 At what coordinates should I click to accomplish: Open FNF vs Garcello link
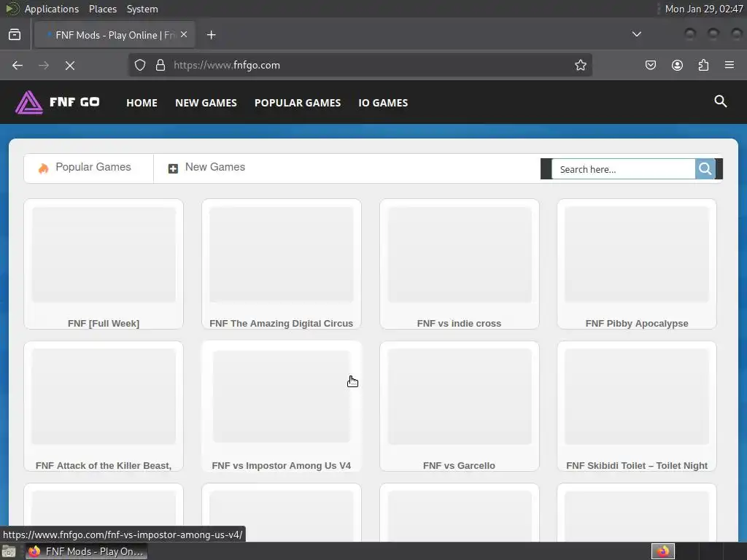coord(459,465)
